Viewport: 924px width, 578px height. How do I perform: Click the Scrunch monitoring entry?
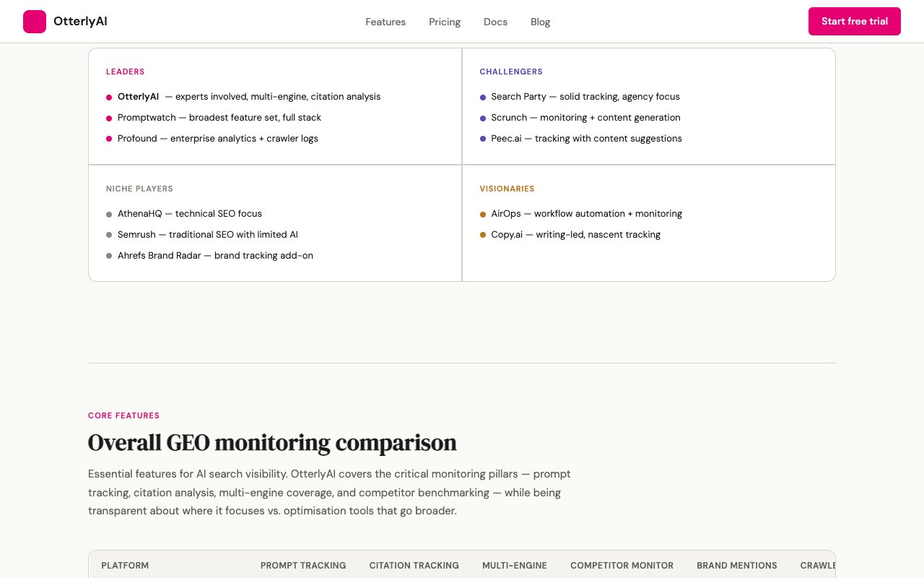click(x=580, y=118)
